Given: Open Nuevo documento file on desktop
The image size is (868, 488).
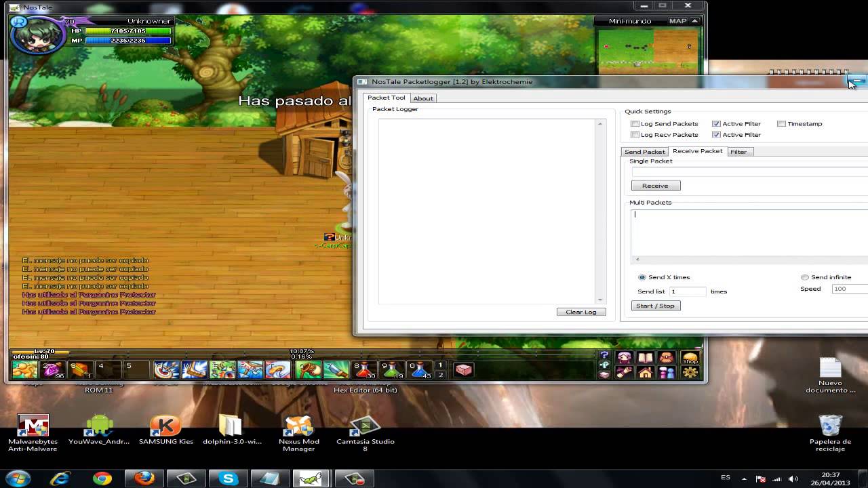Looking at the screenshot, I should [x=830, y=375].
